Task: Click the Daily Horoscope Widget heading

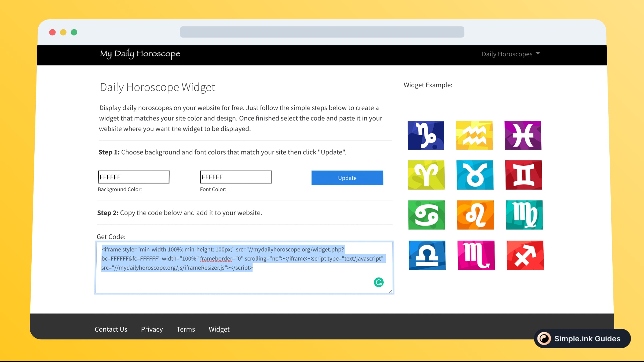Action: point(158,87)
